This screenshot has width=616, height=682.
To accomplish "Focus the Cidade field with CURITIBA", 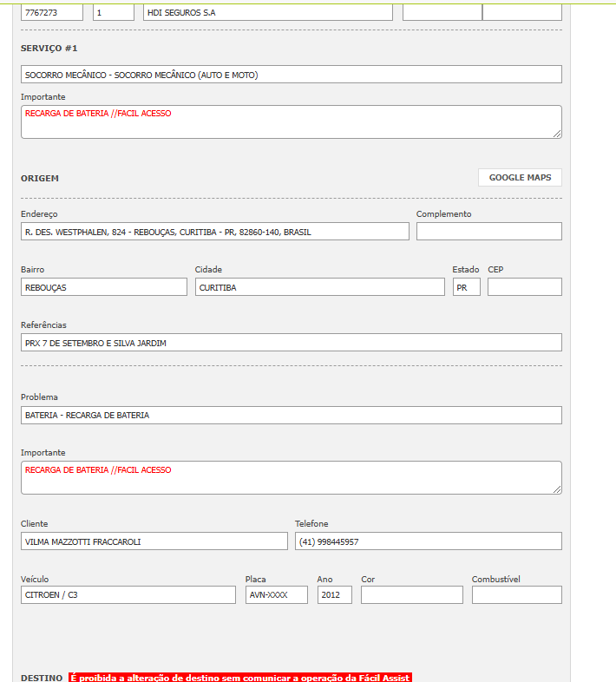I will click(x=319, y=287).
